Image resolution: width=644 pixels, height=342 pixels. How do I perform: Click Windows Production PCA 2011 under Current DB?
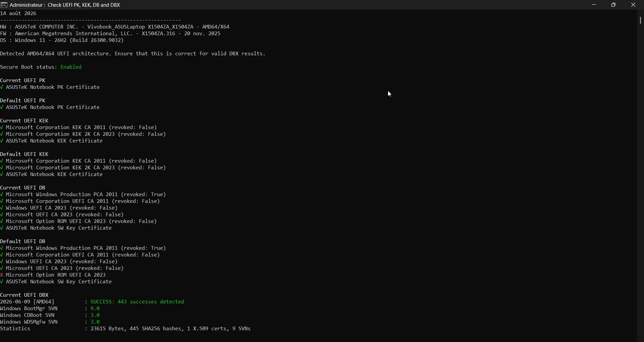click(x=83, y=194)
